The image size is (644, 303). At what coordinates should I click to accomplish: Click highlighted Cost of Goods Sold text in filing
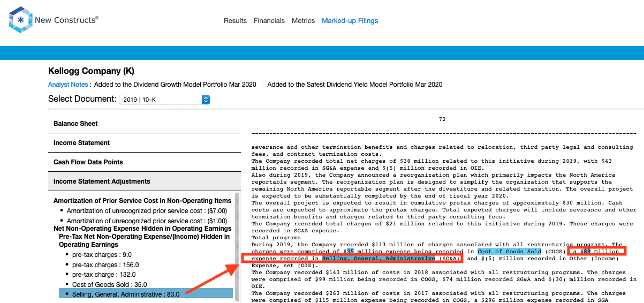[x=509, y=252]
